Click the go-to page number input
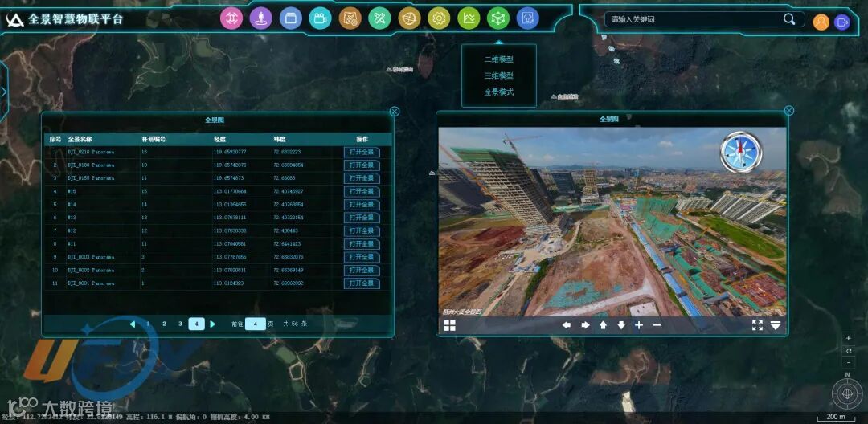868x424 pixels. click(256, 324)
